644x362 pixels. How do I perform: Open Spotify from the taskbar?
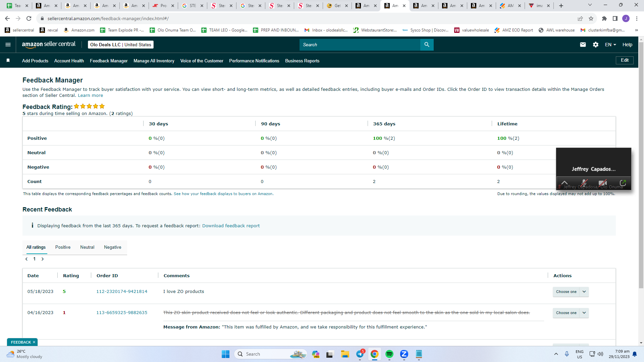(x=389, y=354)
